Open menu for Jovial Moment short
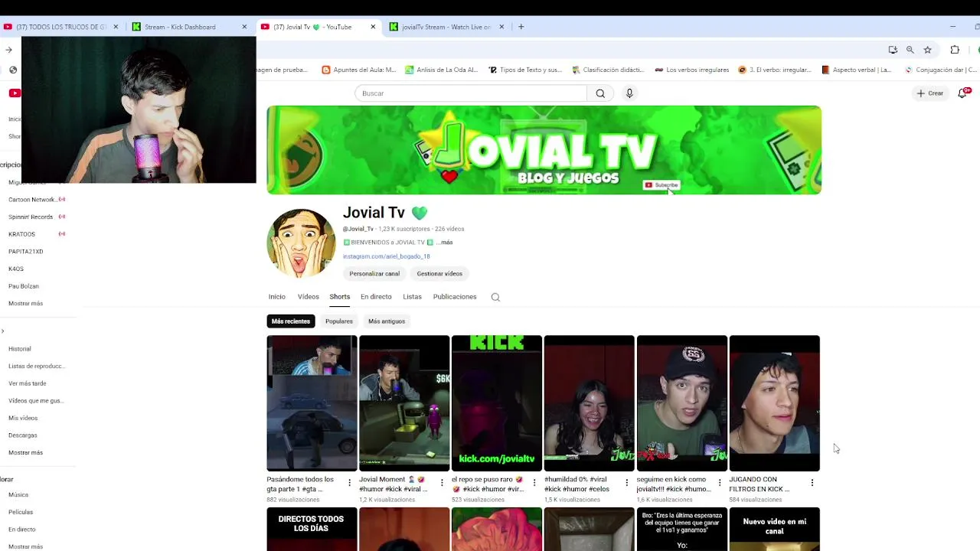Image resolution: width=980 pixels, height=551 pixels. point(442,482)
